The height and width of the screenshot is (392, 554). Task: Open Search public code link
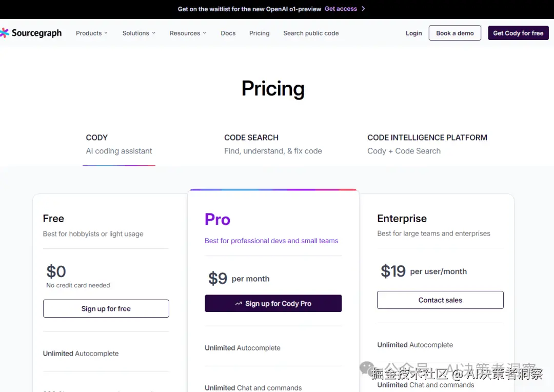point(311,33)
